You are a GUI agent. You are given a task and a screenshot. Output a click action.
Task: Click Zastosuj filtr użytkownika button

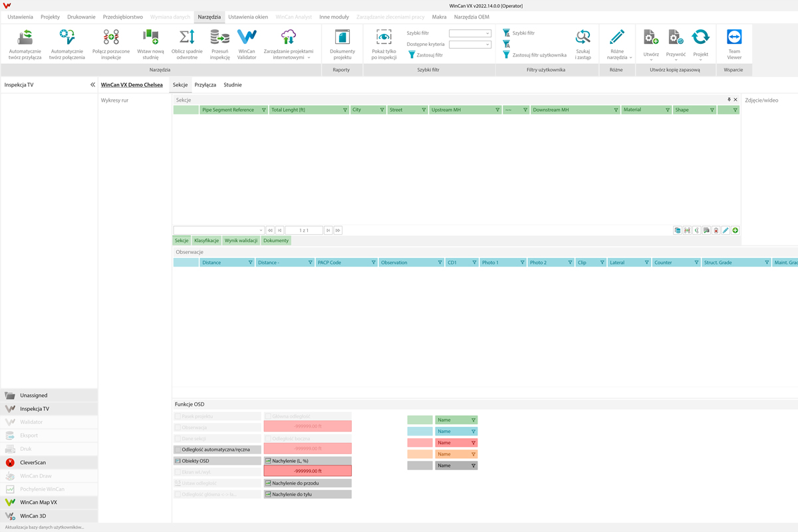coord(535,55)
